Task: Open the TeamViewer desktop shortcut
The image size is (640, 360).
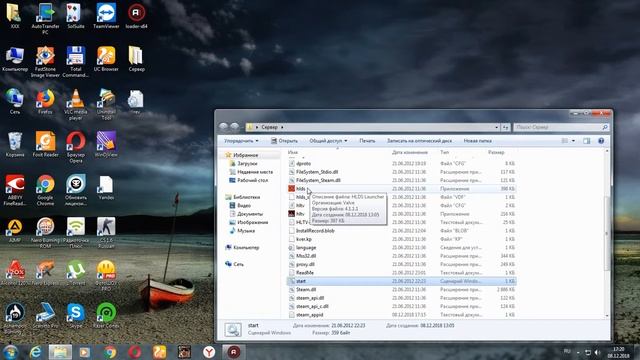Action: click(106, 16)
